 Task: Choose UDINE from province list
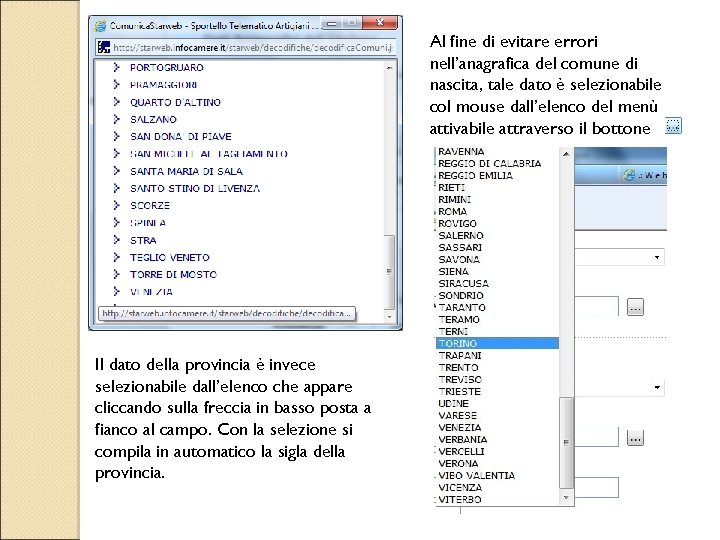[x=453, y=403]
